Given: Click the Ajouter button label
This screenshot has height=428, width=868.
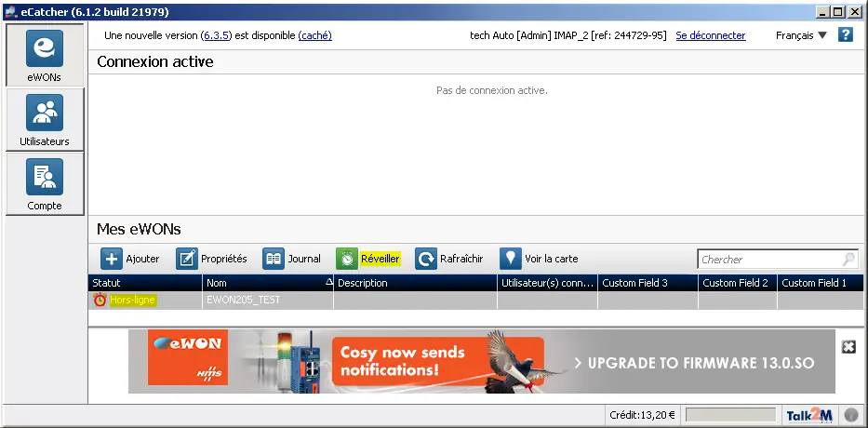Looking at the screenshot, I should [x=142, y=259].
